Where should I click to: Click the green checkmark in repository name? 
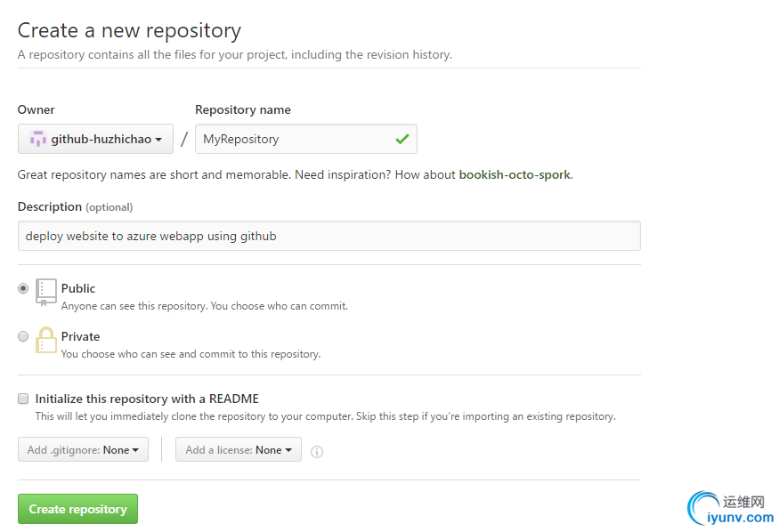(x=402, y=139)
